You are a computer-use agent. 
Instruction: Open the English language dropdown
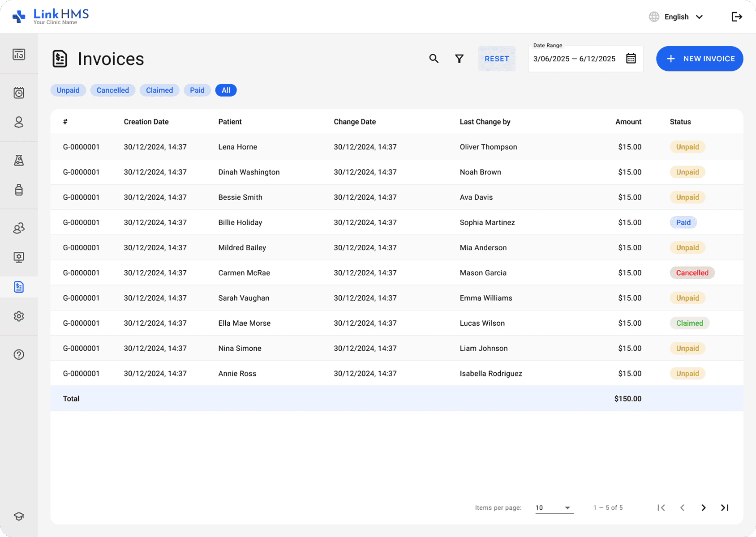[683, 17]
